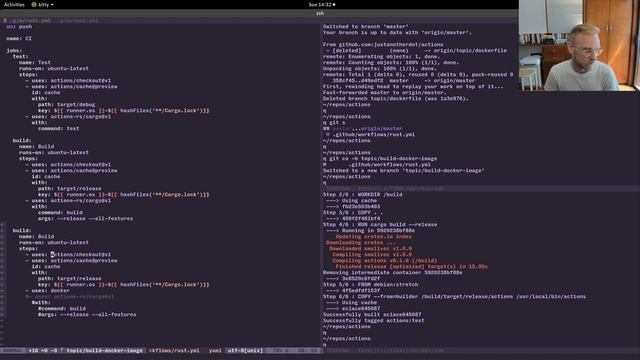Click '+16 ~0 -0' git change counts
Viewport: 640px width, 360px height.
(43, 351)
